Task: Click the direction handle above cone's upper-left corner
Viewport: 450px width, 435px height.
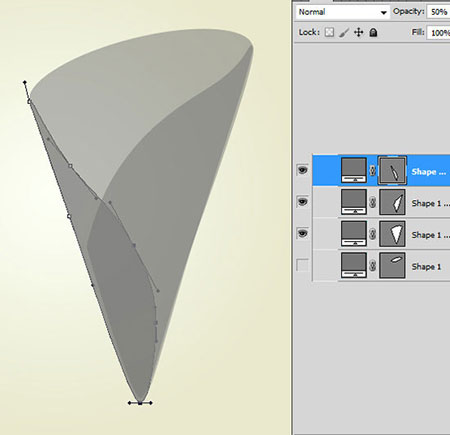Action: tap(25, 82)
